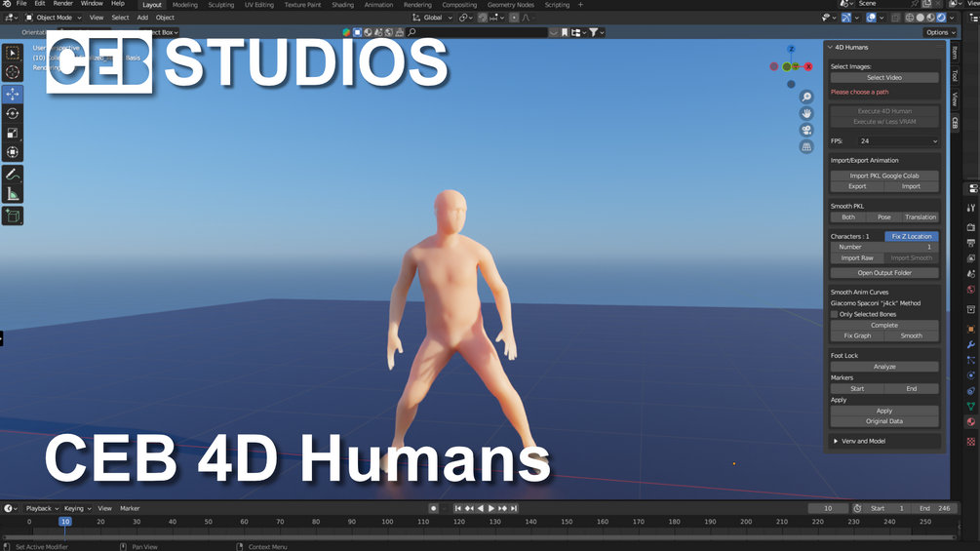
Task: Open the Options dropdown
Action: 940,32
